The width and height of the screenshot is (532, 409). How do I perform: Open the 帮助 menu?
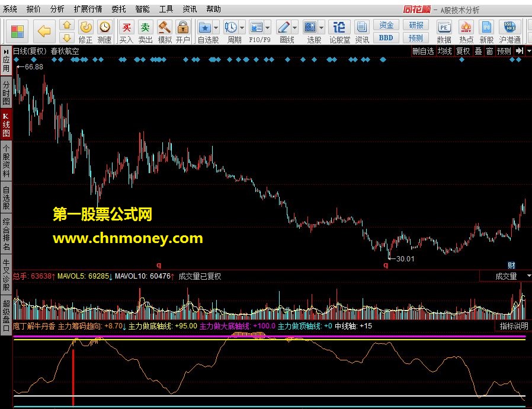[213, 9]
